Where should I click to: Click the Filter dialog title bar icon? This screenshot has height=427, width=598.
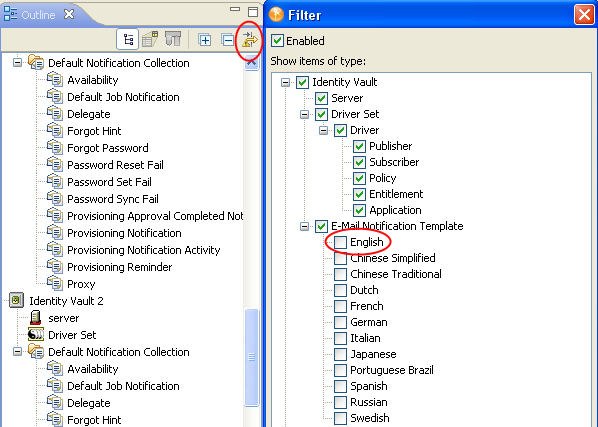[x=276, y=15]
